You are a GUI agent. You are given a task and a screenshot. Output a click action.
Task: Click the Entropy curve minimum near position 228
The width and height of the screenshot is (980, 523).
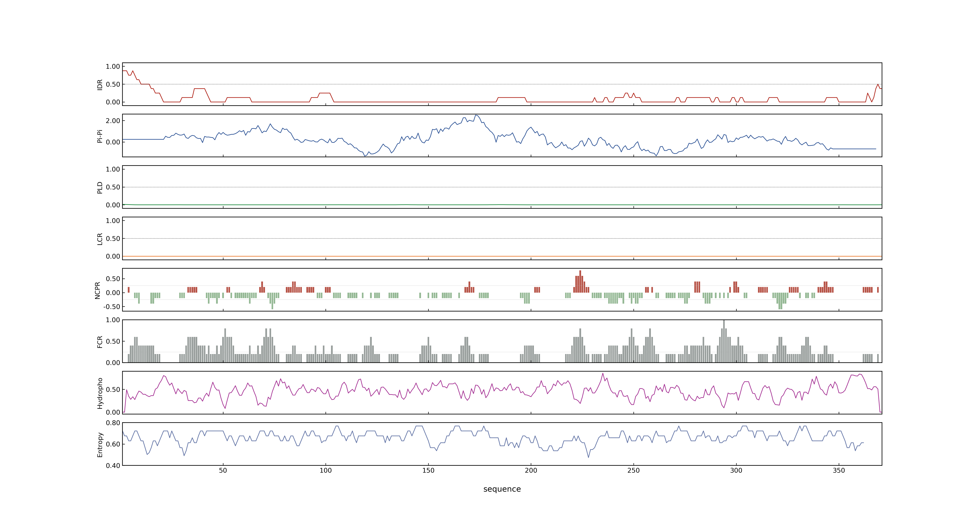click(588, 457)
